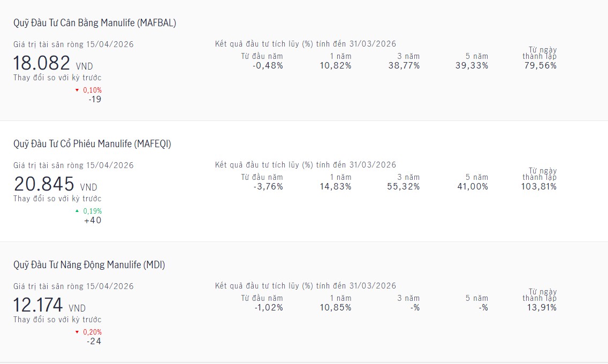Click the MAFBAL net asset value 18.082

click(x=42, y=63)
